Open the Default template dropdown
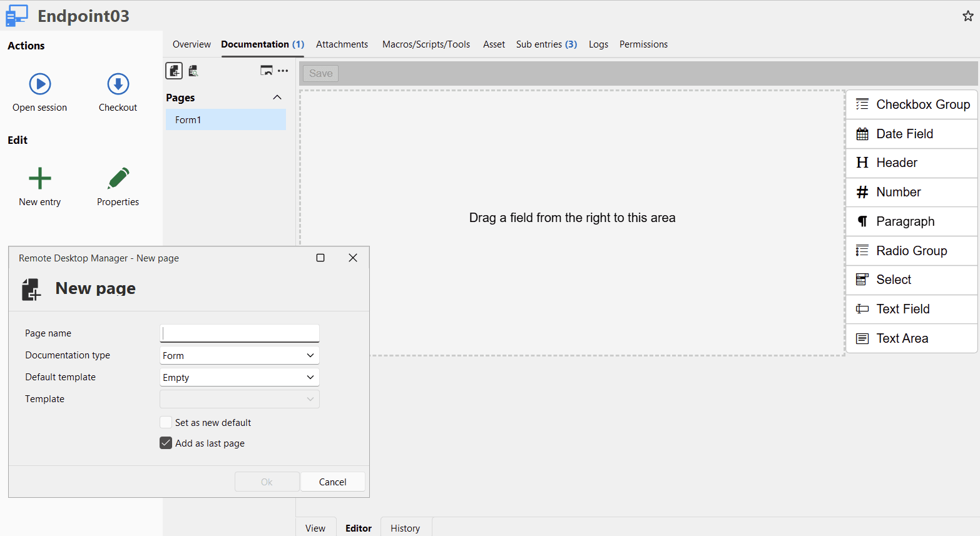The image size is (980, 536). pos(240,378)
